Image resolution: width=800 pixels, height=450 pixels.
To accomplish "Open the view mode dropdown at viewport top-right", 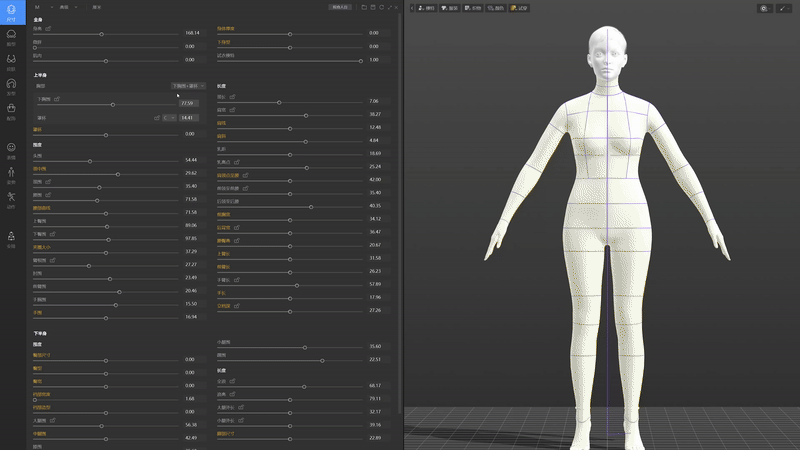I will point(764,8).
